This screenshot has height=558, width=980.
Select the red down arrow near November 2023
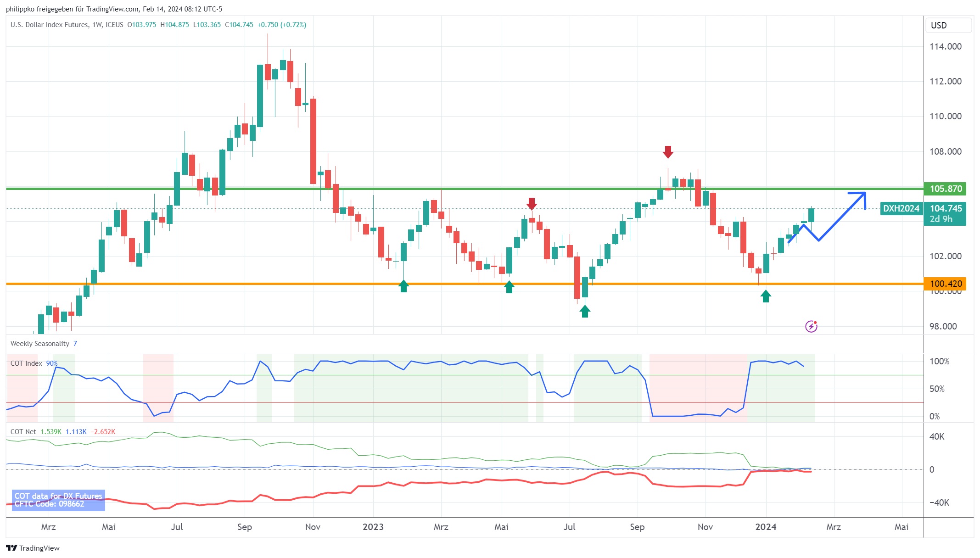668,152
